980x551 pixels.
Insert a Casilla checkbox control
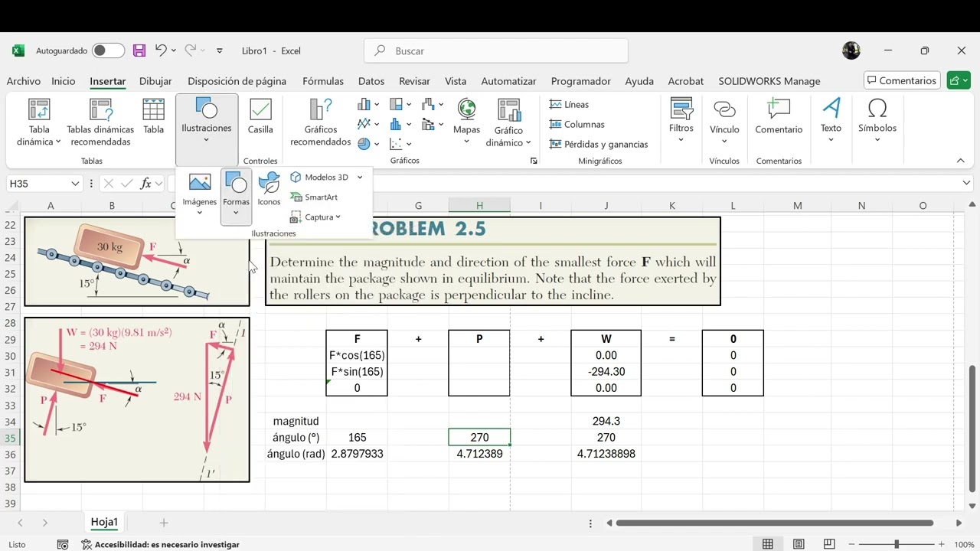pos(260,117)
